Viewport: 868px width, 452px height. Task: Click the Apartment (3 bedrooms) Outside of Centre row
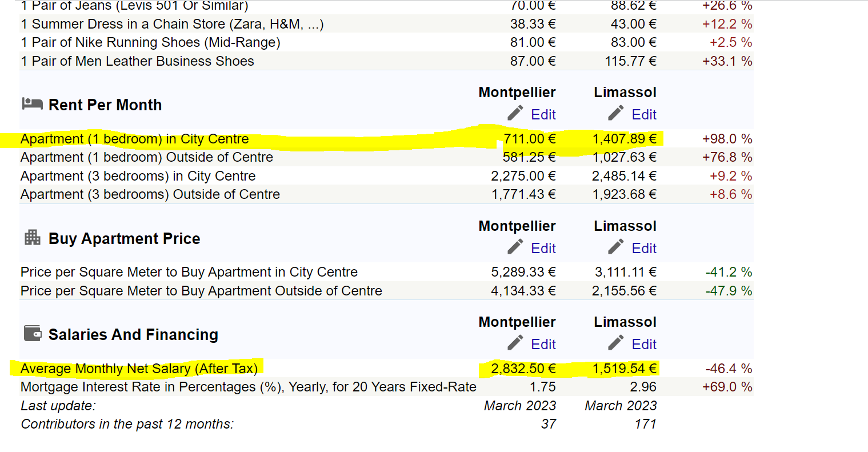[x=150, y=194]
